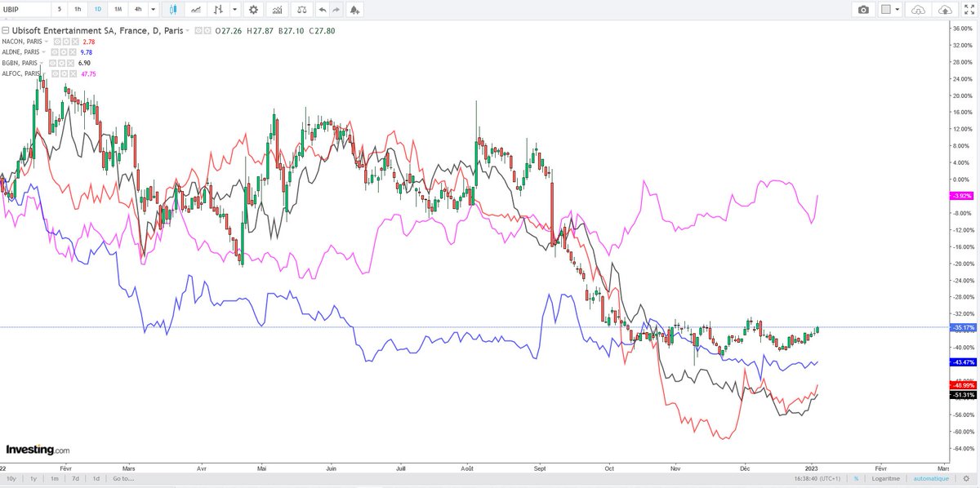This screenshot has width=980, height=488.
Task: Enter fullscreen chart mode
Action: [969, 10]
